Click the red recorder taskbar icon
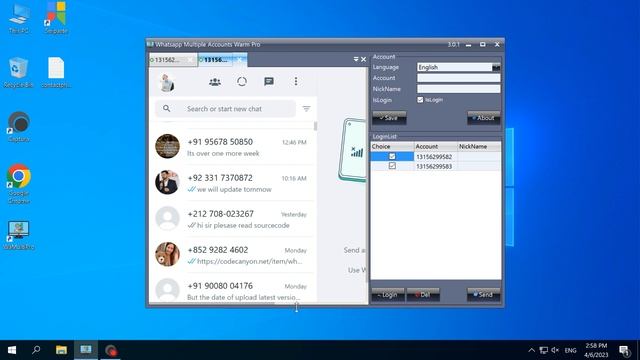 point(111,350)
